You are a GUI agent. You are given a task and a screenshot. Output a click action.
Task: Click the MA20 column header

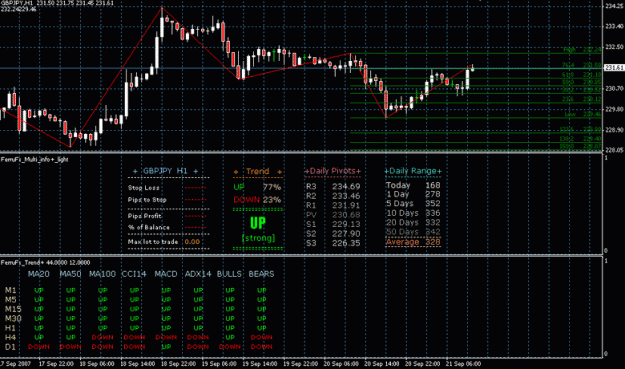39,274
